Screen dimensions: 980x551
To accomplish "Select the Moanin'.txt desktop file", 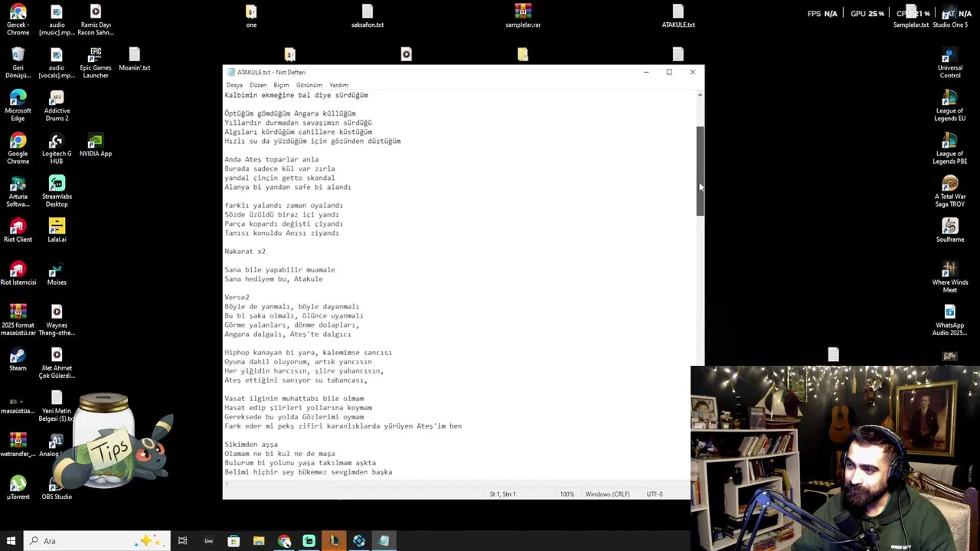I will coord(134,59).
